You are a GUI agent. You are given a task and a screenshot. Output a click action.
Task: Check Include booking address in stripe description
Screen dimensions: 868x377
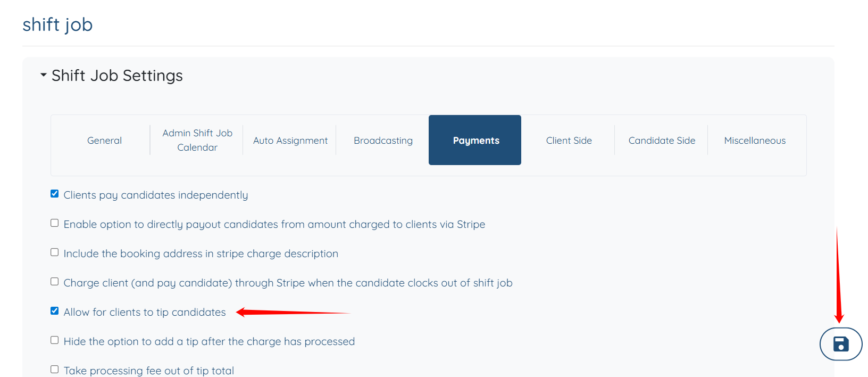coord(55,252)
